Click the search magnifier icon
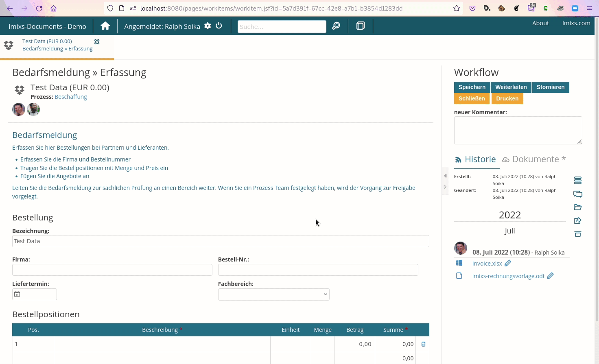The height and width of the screenshot is (364, 599). click(x=336, y=26)
